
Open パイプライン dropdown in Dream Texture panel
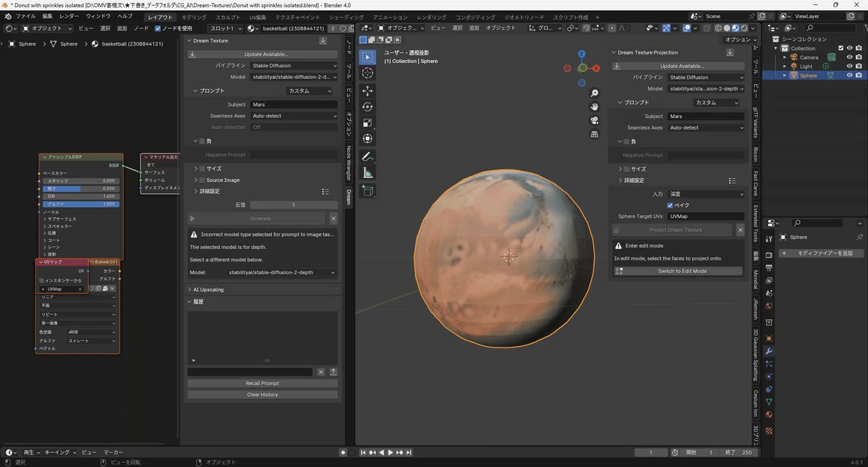click(294, 65)
